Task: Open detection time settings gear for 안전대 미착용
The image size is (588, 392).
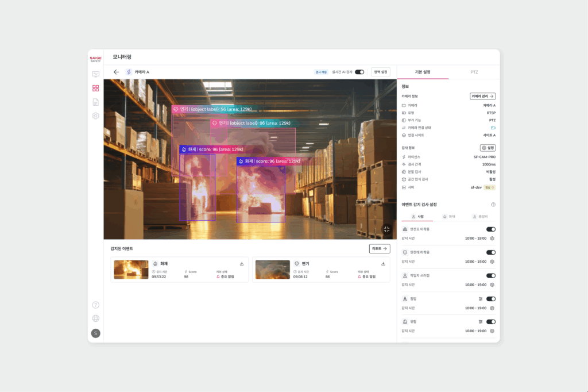Action: tap(492, 262)
